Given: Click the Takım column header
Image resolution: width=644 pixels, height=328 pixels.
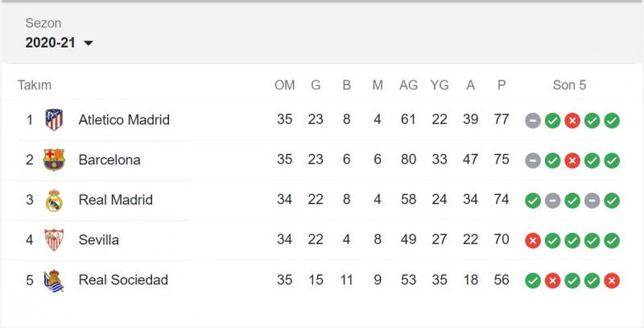Looking at the screenshot, I should [35, 85].
